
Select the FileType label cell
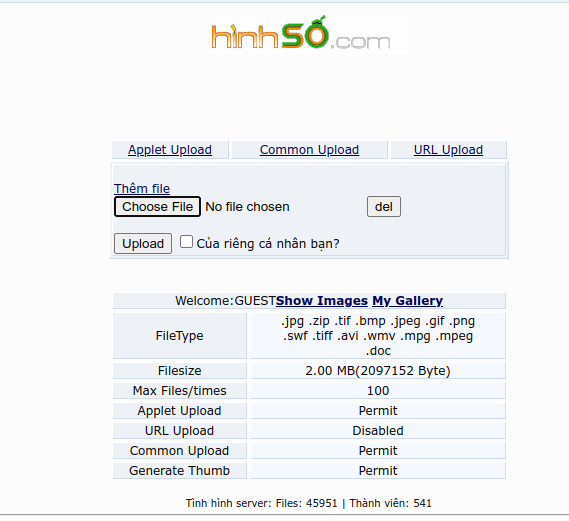pos(180,336)
